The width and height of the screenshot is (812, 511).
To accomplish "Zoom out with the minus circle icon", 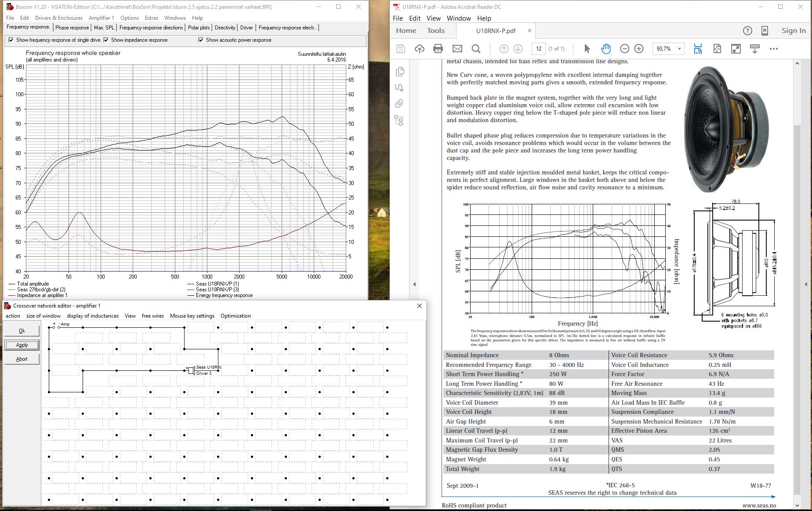I will tap(624, 49).
